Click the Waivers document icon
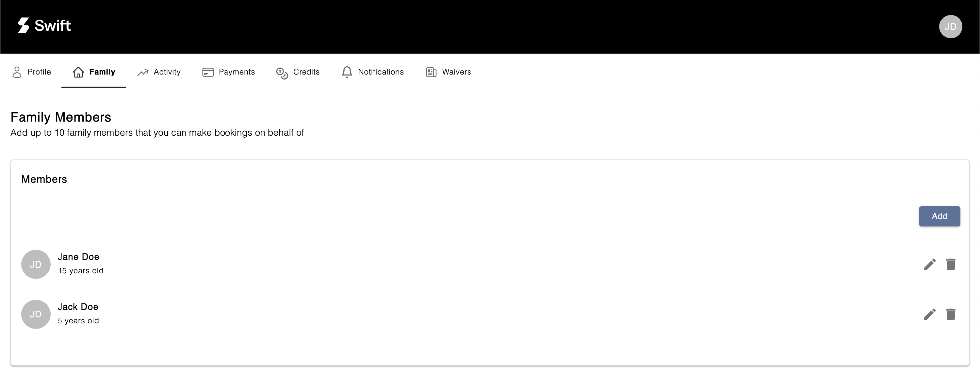Screen dimensions: 980x373 431,72
